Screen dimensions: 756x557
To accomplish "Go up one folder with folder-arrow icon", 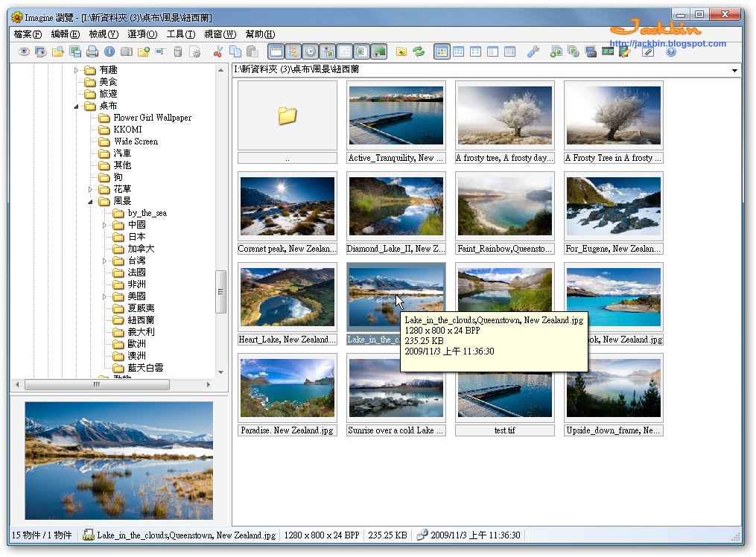I will 401,51.
